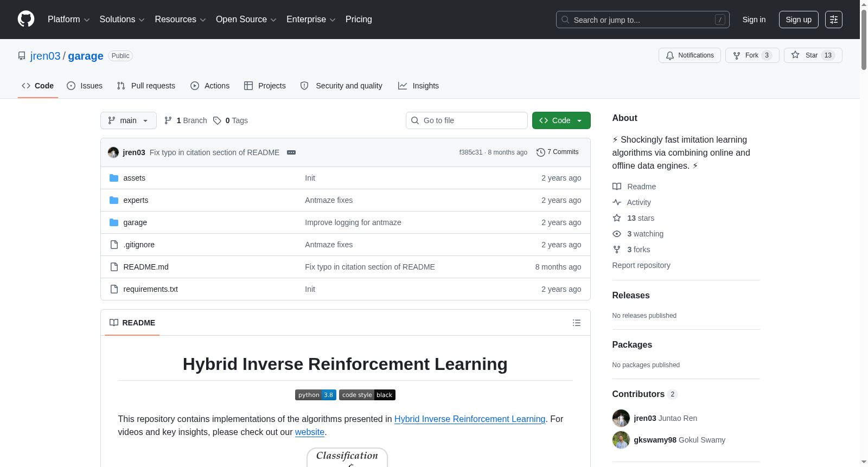Image resolution: width=868 pixels, height=467 pixels.
Task: Open the command palette icon in header
Action: pyautogui.click(x=833, y=20)
